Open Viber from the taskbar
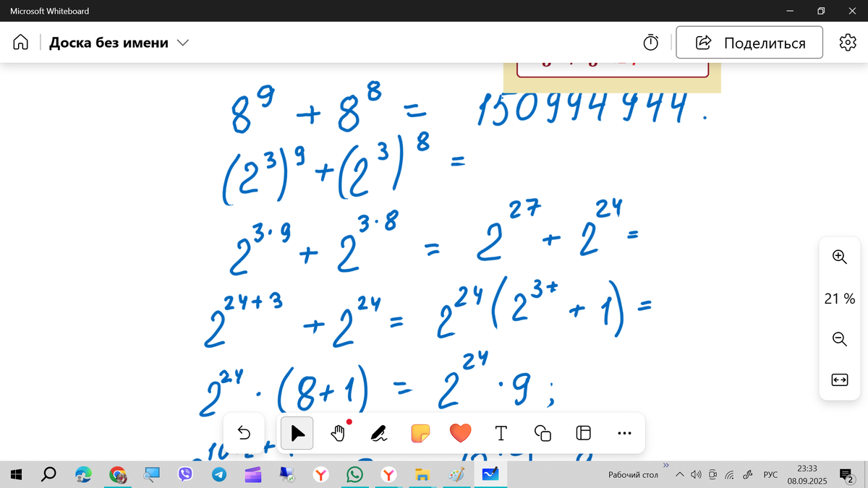This screenshot has width=868, height=488. (185, 474)
